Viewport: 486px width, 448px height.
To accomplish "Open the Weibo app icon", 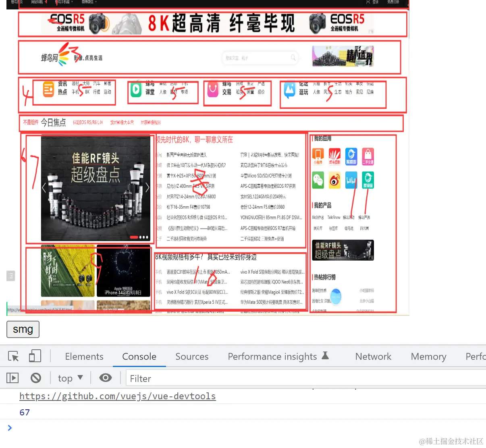I will 334,180.
